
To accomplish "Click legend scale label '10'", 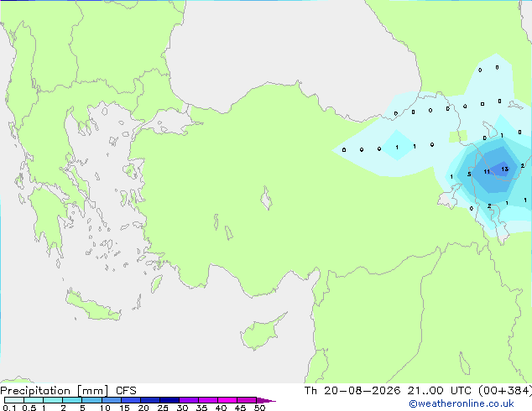I will pyautogui.click(x=105, y=408).
